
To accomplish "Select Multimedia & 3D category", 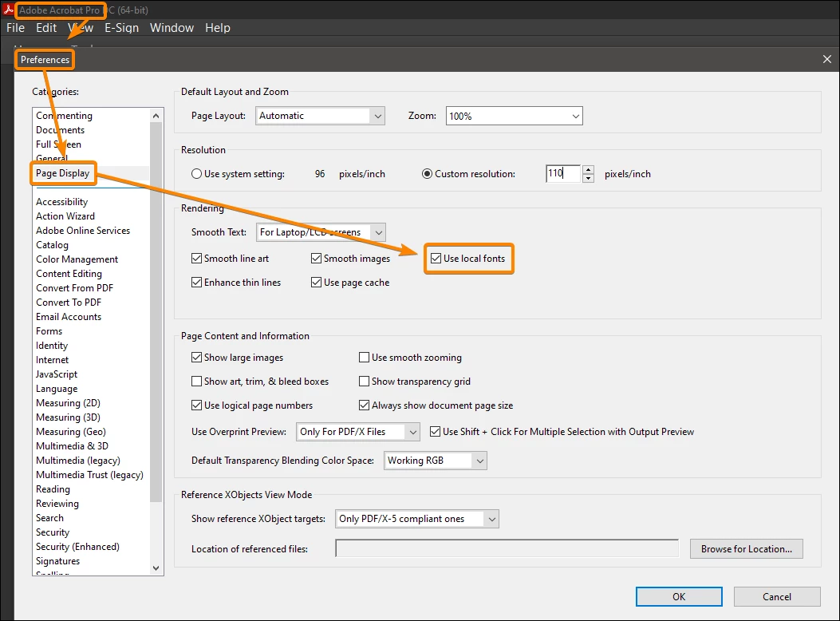I will 72,446.
